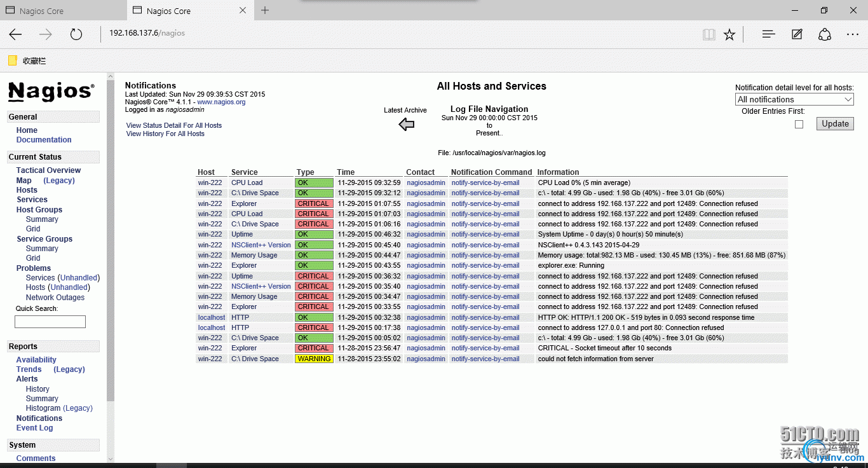The image size is (868, 468).
Task: Open localhost host link at 00:32:38
Action: [x=212, y=317]
